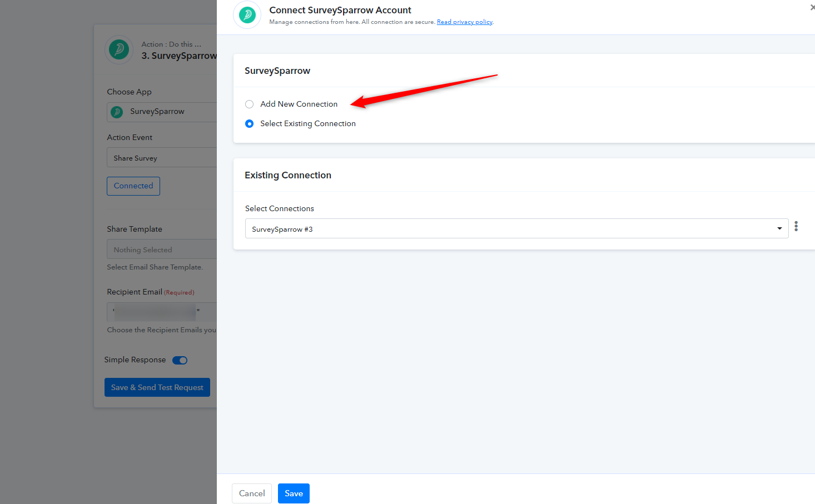Open the Read privacy policy link
815x504 pixels.
(x=465, y=22)
